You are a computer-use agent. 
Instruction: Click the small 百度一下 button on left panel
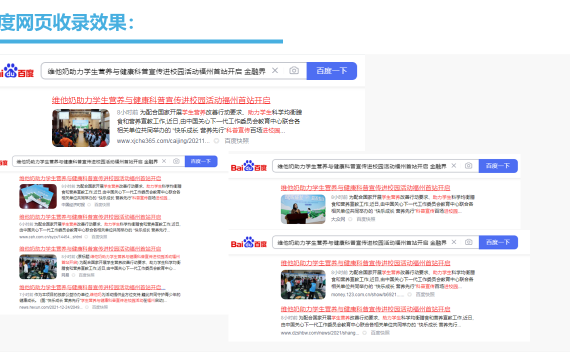point(201,161)
